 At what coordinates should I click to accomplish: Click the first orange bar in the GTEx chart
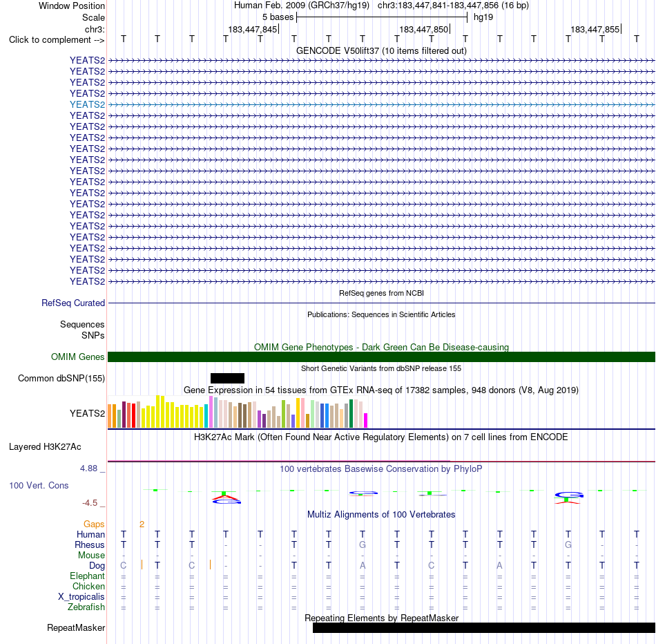(x=110, y=416)
